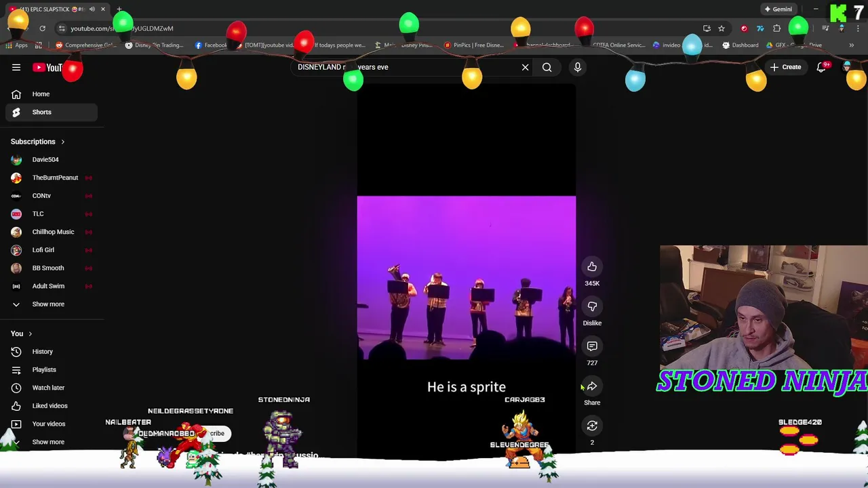Select Shorts in the sidebar
The height and width of the screenshot is (488, 868).
coord(51,112)
